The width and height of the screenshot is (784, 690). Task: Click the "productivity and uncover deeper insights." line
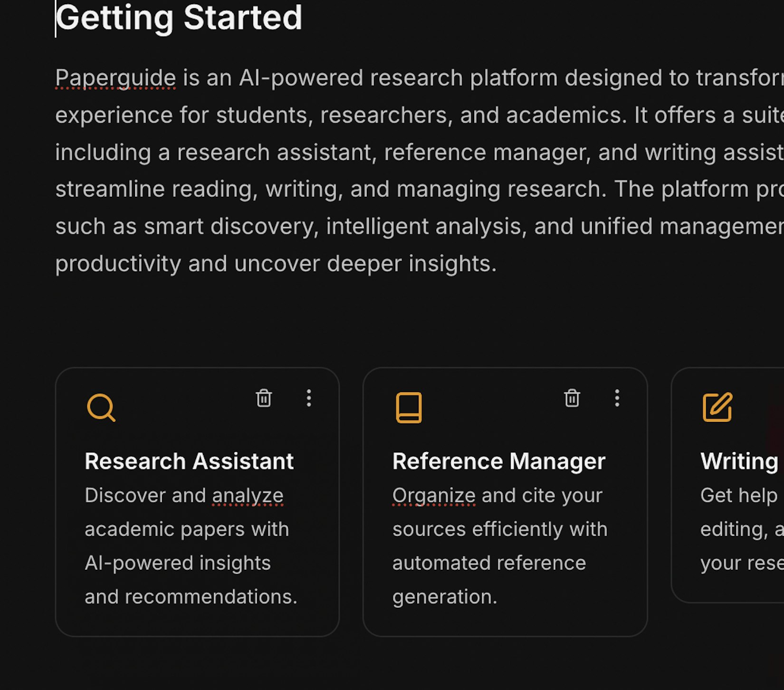276,264
